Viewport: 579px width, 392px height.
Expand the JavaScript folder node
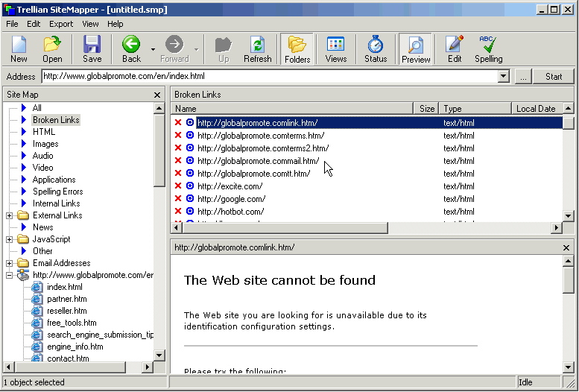pos(9,239)
